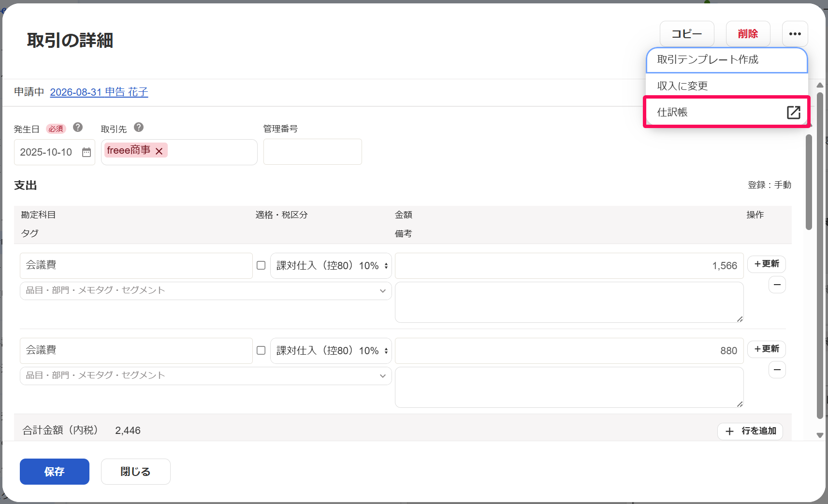The image size is (828, 504).
Task: Click the 合計金額 total value 2,446
Action: pos(128,431)
